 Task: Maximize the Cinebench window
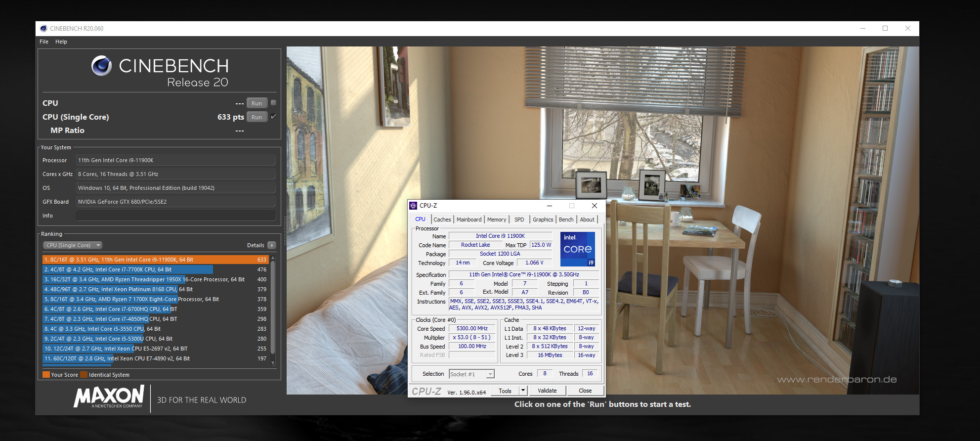(885, 28)
